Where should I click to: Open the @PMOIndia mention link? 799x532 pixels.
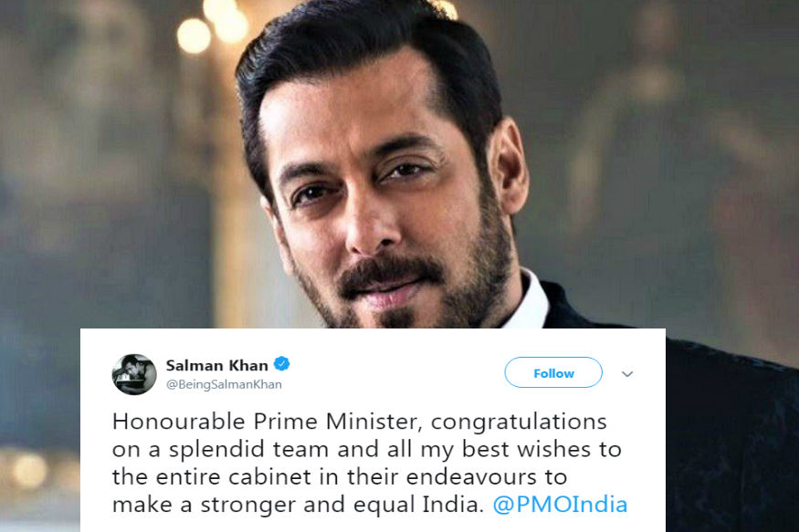click(560, 505)
